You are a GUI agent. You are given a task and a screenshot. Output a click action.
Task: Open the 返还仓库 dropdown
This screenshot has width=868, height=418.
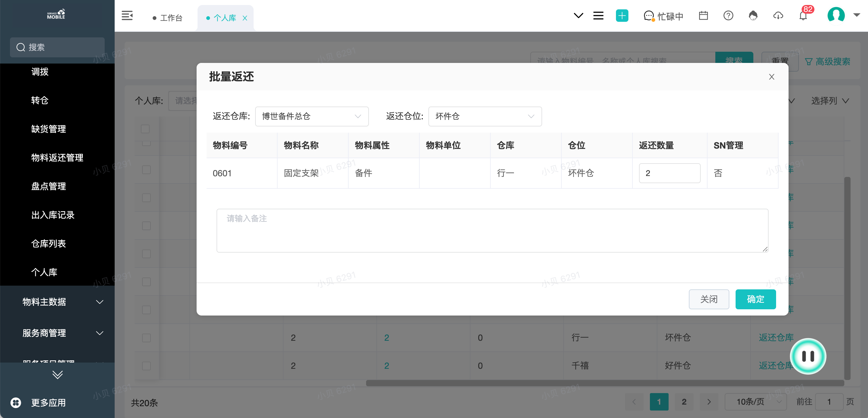312,116
